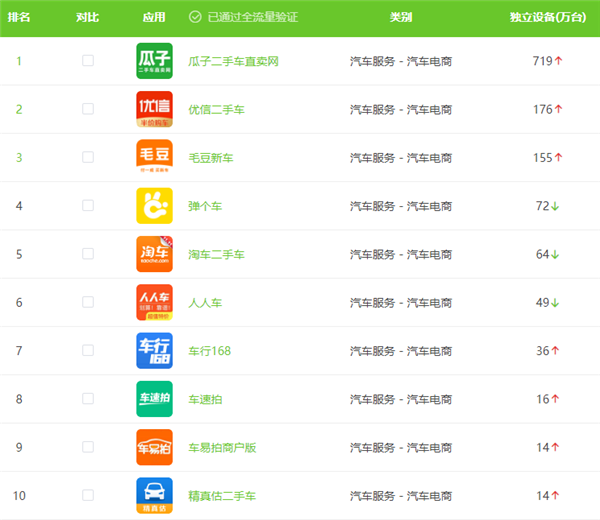This screenshot has width=600, height=520.
Task: Open the 车速拍 green app icon
Action: [154, 399]
